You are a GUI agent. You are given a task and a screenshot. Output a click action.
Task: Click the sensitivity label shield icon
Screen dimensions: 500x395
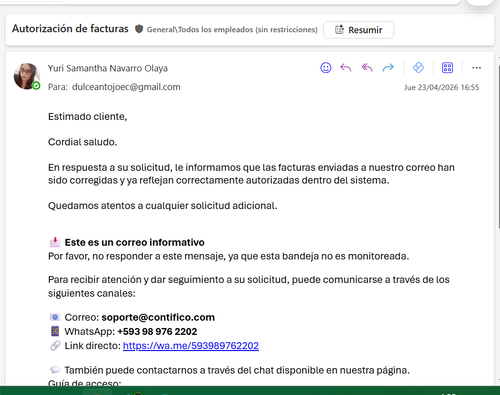[139, 29]
